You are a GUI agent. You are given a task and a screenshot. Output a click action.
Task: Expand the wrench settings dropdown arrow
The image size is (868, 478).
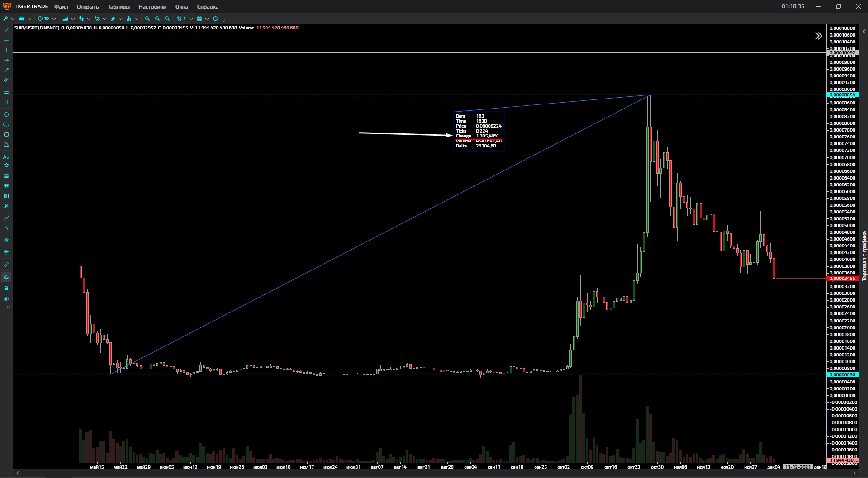click(x=13, y=19)
